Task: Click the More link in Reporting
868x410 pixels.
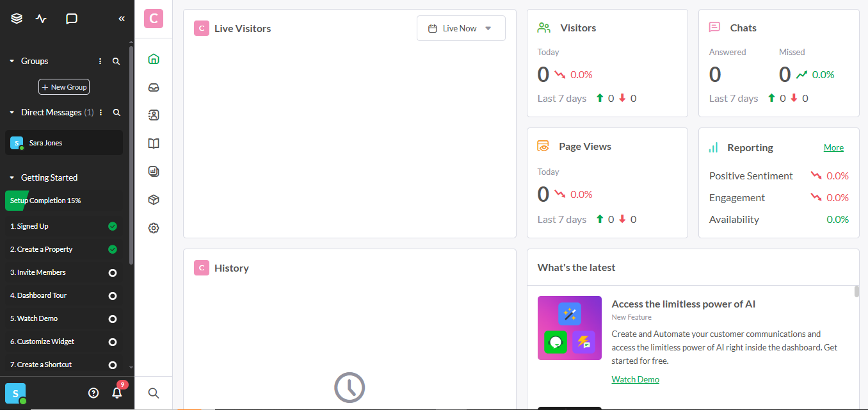Action: tap(833, 147)
